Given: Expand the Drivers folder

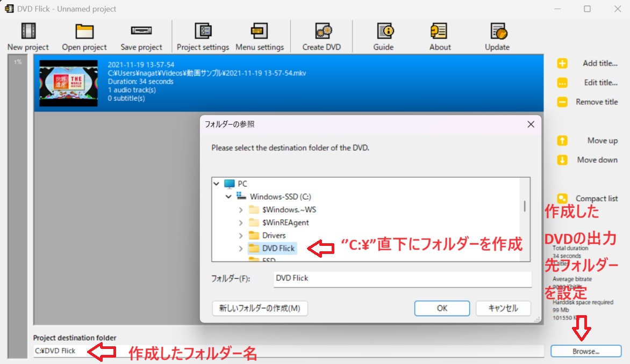Looking at the screenshot, I should tap(240, 236).
